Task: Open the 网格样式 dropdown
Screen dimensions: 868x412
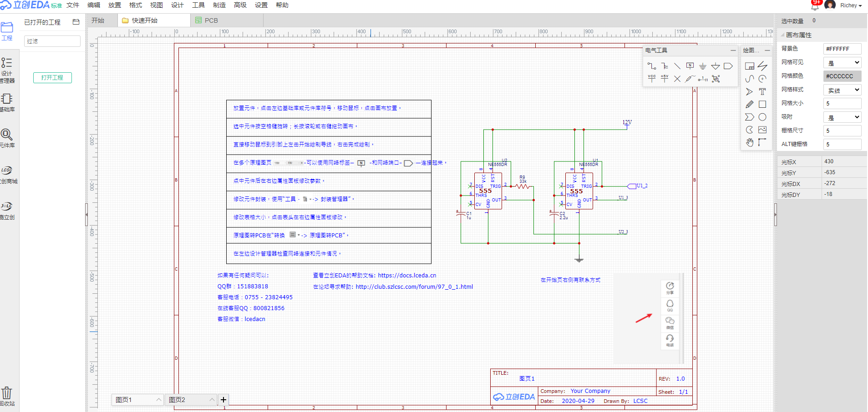Action: [x=842, y=90]
